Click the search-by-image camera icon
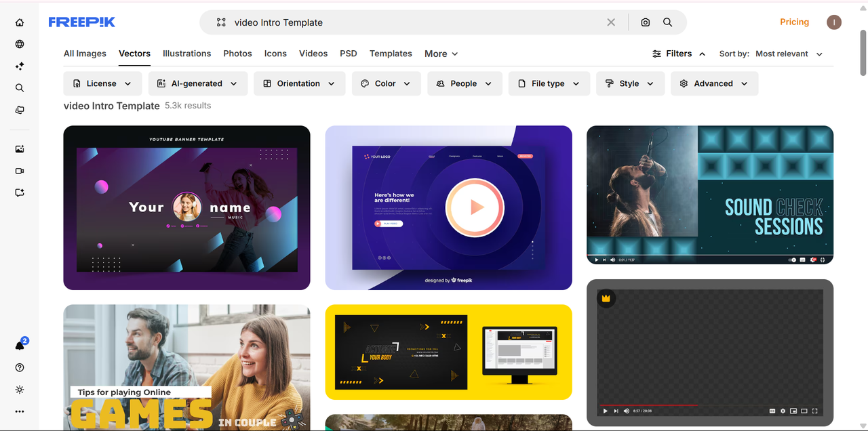This screenshot has height=431, width=868. [645, 22]
